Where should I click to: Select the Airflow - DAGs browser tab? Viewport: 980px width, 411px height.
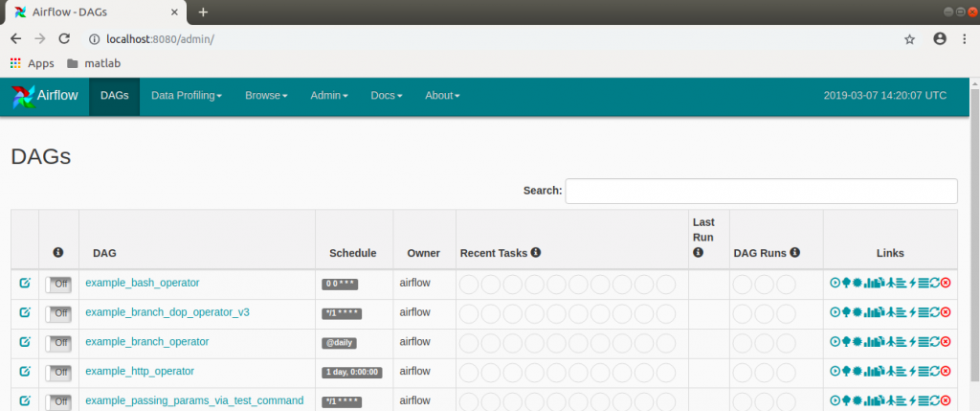point(94,12)
